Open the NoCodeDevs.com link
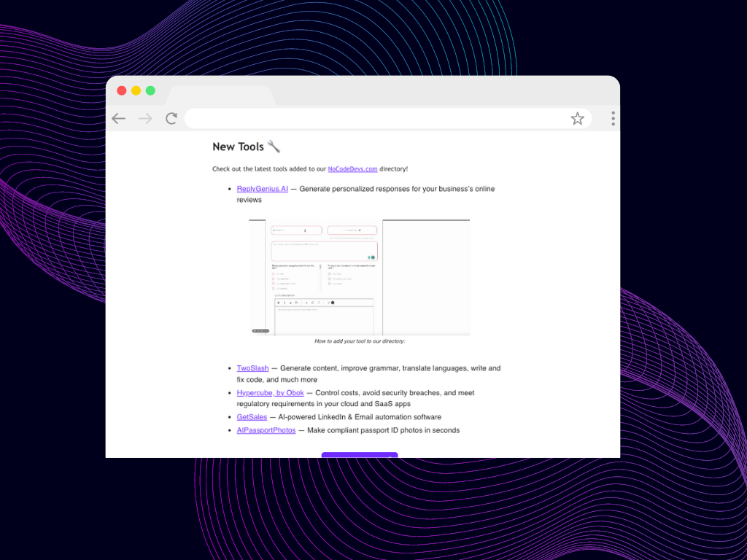 point(352,169)
